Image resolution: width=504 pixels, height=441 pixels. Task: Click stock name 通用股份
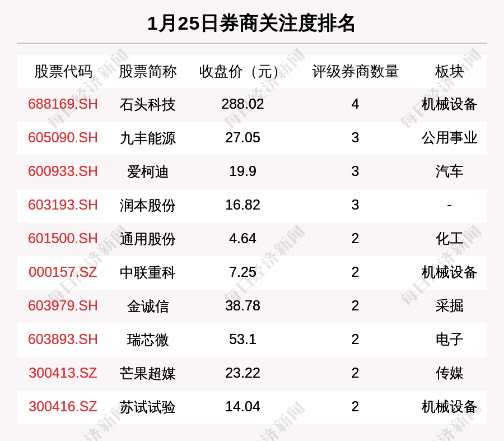[x=147, y=239]
